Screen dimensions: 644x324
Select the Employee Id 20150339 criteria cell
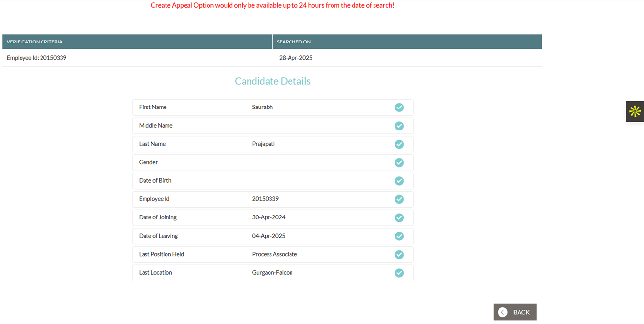pos(37,58)
